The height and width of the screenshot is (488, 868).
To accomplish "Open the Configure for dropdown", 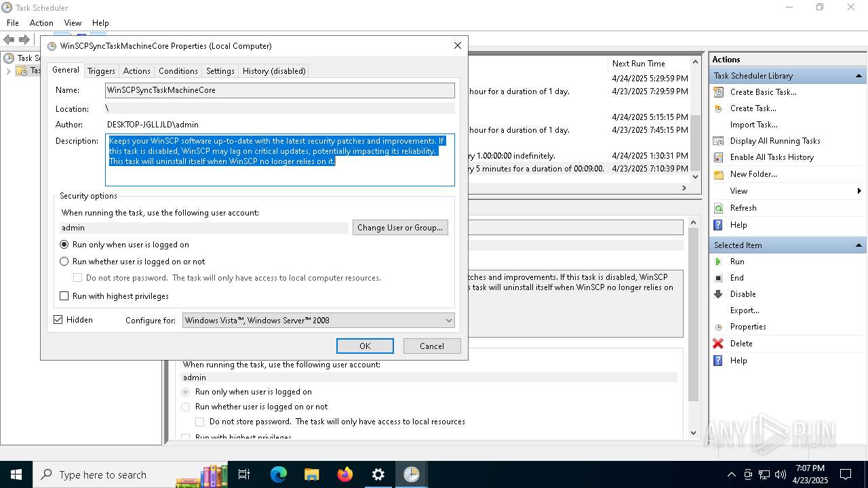I will click(319, 321).
